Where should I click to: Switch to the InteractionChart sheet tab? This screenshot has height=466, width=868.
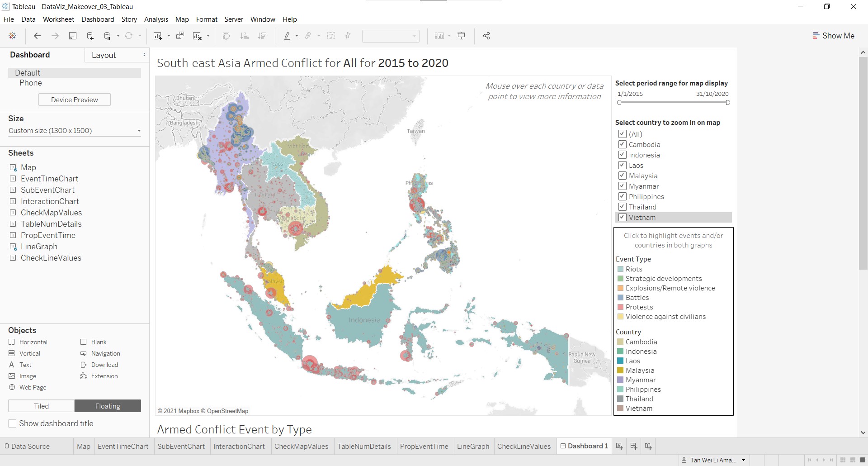click(x=239, y=446)
